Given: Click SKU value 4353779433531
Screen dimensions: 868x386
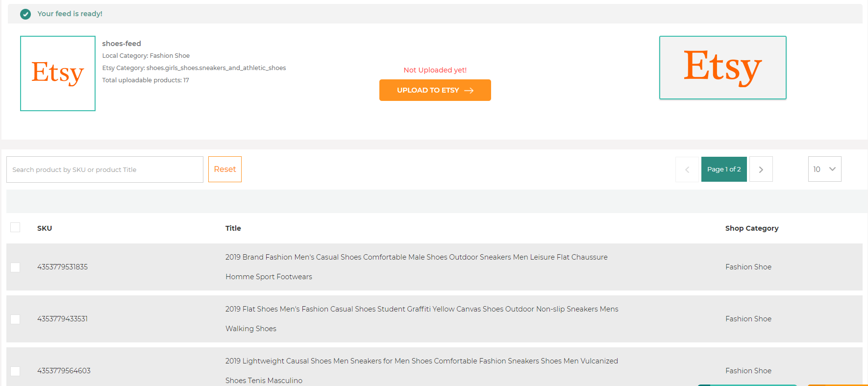Looking at the screenshot, I should (x=63, y=319).
